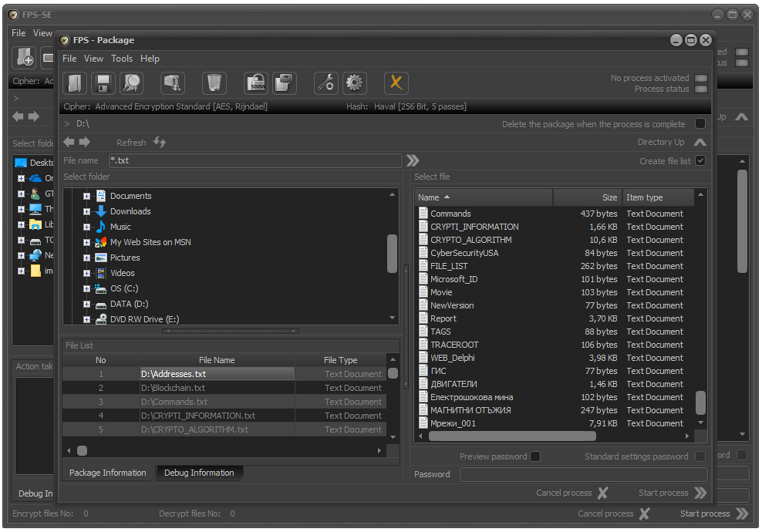Click the floppy disk save icon
This screenshot has height=532, width=762.
(104, 82)
